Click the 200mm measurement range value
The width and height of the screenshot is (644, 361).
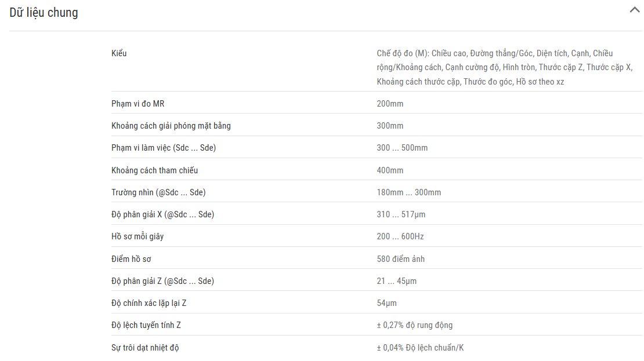pyautogui.click(x=390, y=104)
